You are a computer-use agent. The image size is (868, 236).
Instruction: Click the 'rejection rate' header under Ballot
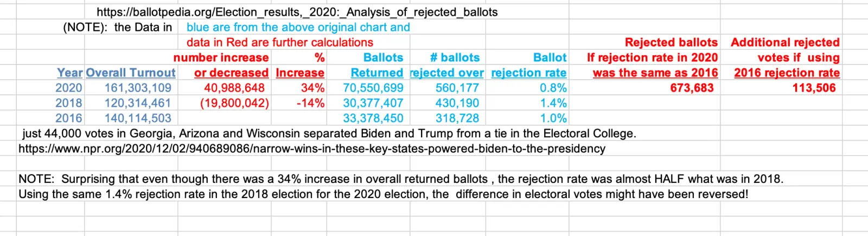[x=529, y=73]
